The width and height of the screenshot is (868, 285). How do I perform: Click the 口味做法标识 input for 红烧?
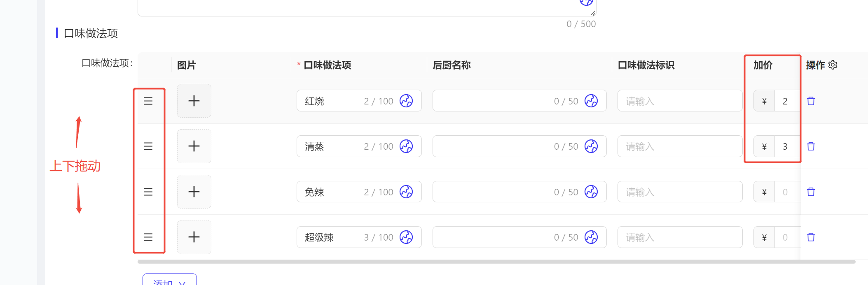coord(680,101)
